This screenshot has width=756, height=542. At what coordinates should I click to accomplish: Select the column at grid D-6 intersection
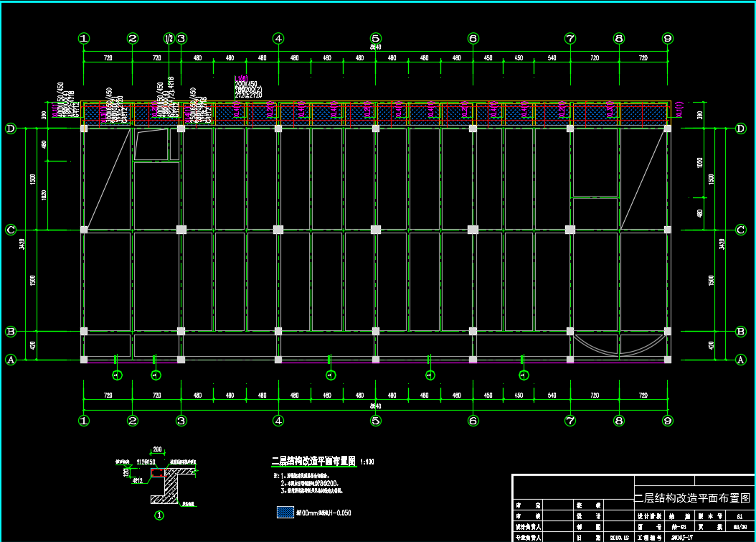click(x=473, y=129)
